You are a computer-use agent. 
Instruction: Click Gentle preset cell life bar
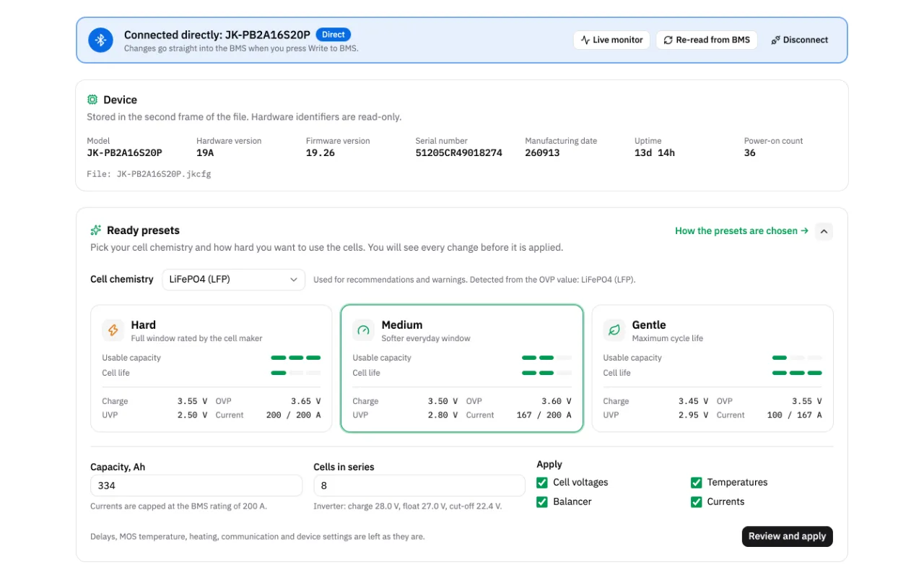[797, 373]
